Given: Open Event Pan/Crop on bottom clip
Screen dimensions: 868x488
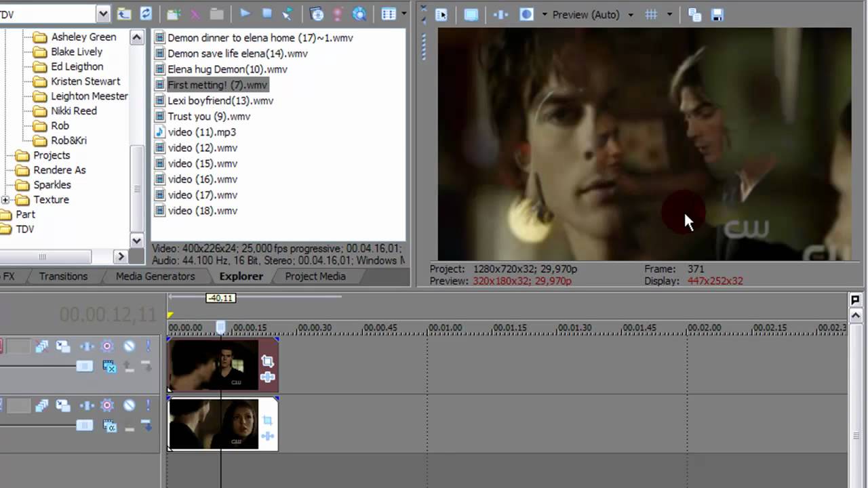Looking at the screenshot, I should (x=267, y=421).
